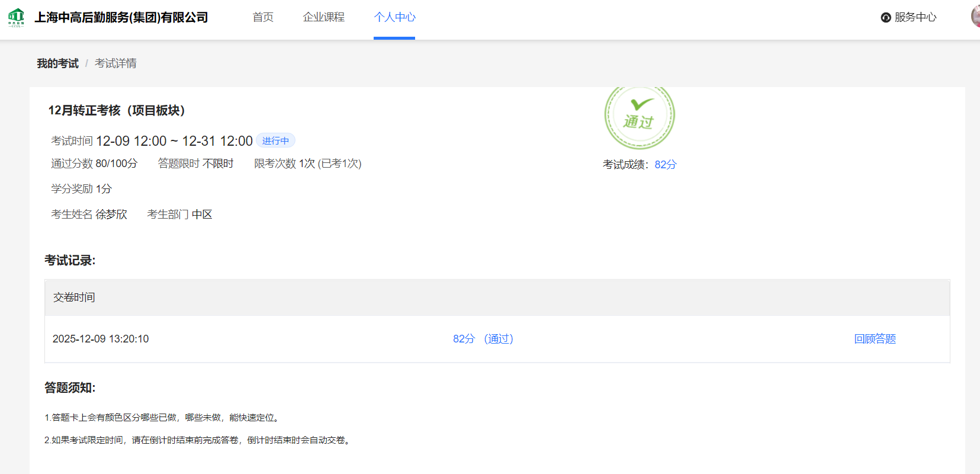Click the 交卷时间 column header
The image size is (980, 474).
click(x=74, y=297)
